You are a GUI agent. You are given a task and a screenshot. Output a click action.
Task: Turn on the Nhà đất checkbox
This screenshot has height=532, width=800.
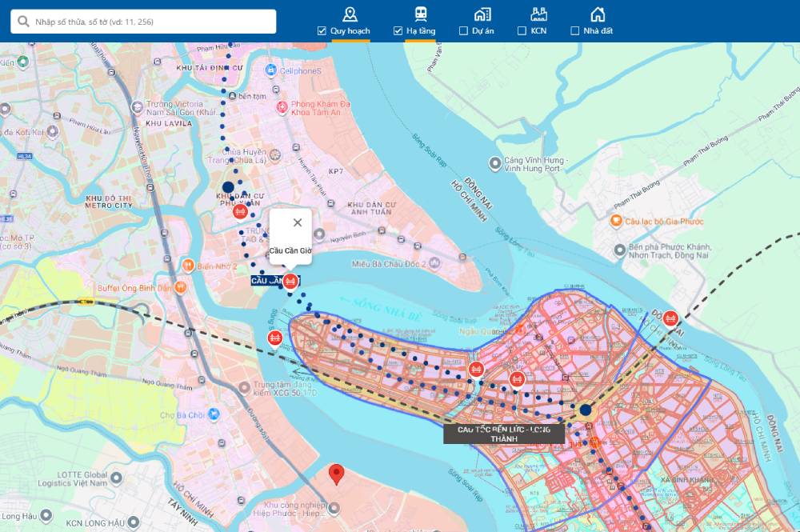[x=574, y=31]
